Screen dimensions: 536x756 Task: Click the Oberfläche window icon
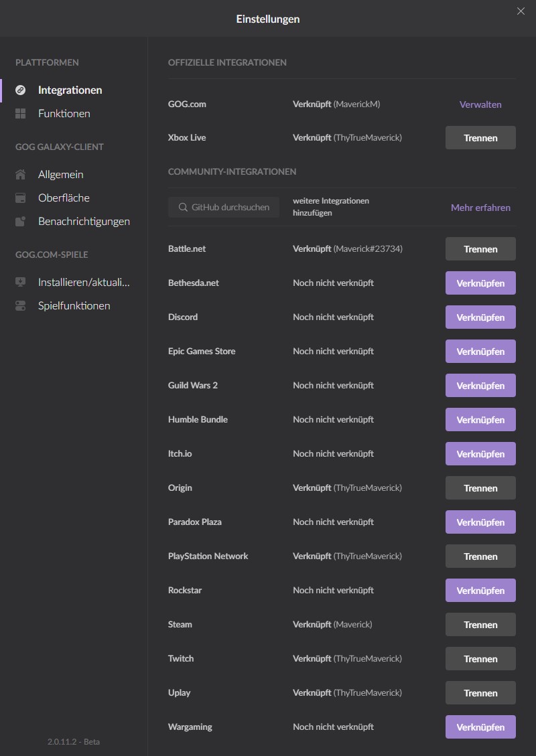pos(21,198)
